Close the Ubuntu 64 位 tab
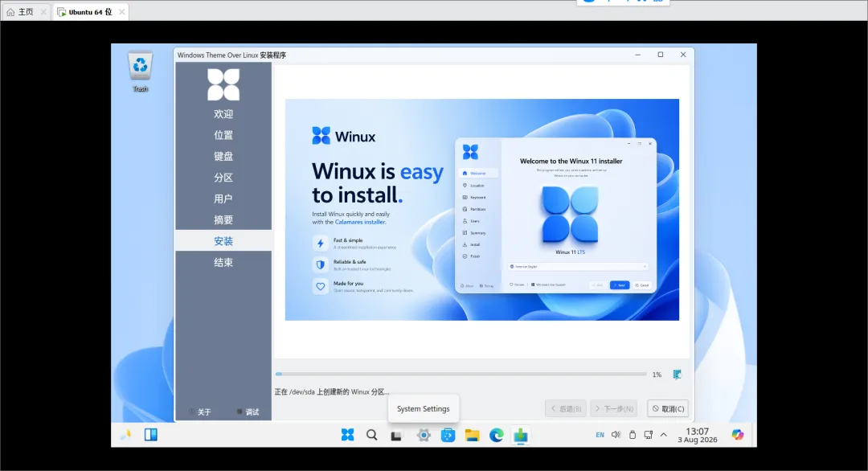 [x=122, y=11]
